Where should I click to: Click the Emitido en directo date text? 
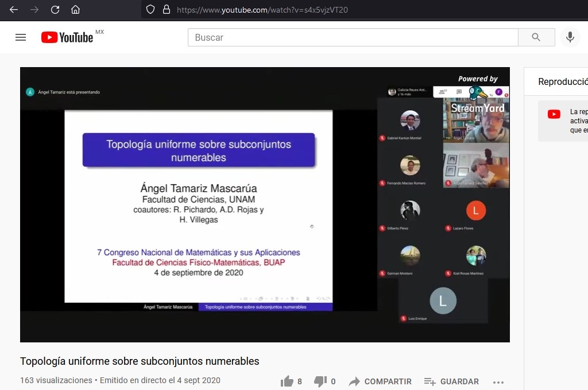pyautogui.click(x=160, y=380)
